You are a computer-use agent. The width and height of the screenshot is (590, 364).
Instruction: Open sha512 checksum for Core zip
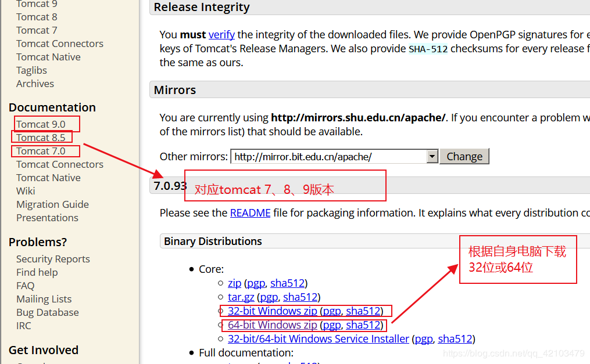click(287, 283)
